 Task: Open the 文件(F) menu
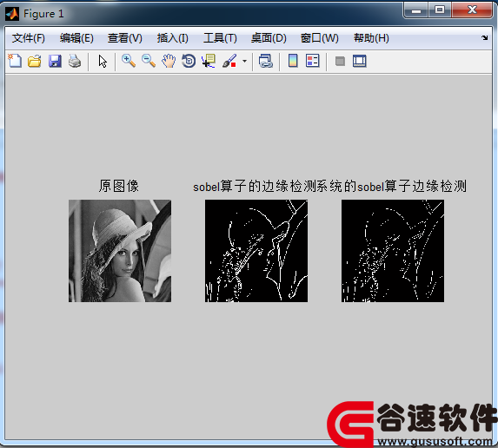click(29, 38)
